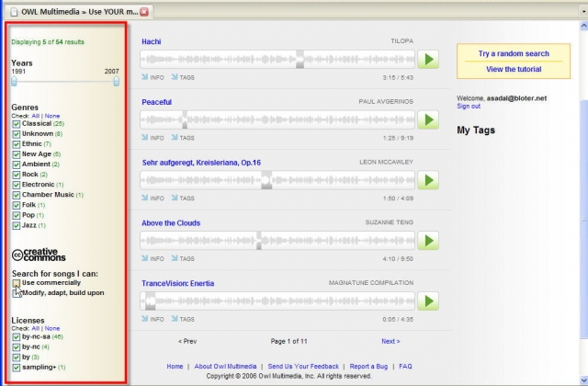Open INFO icon under Hachi
Viewport: 588px width, 386px height.
[153, 77]
